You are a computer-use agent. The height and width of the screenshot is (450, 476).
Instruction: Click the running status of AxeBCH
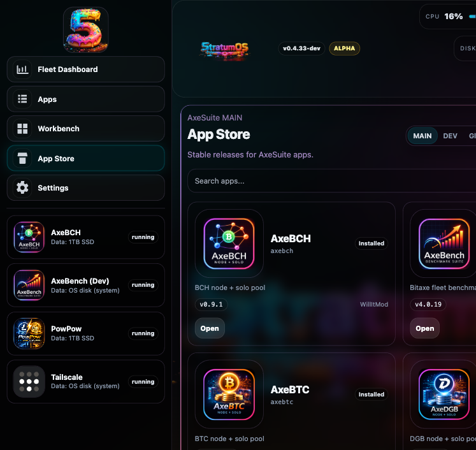tap(143, 237)
